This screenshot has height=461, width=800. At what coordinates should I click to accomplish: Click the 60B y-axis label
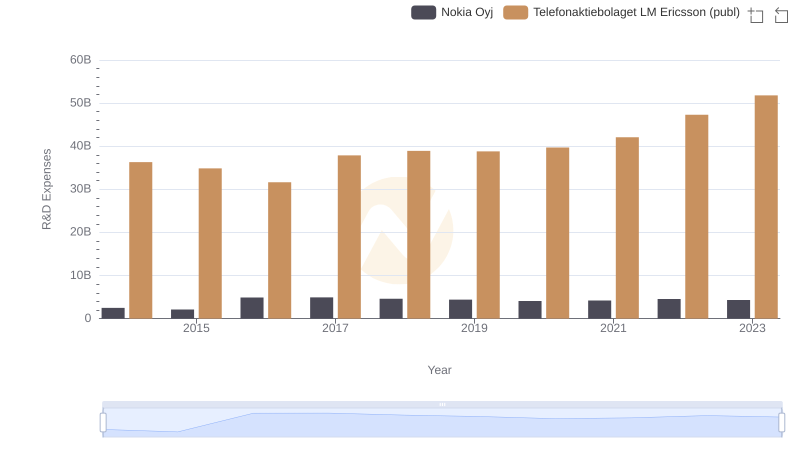pyautogui.click(x=81, y=60)
